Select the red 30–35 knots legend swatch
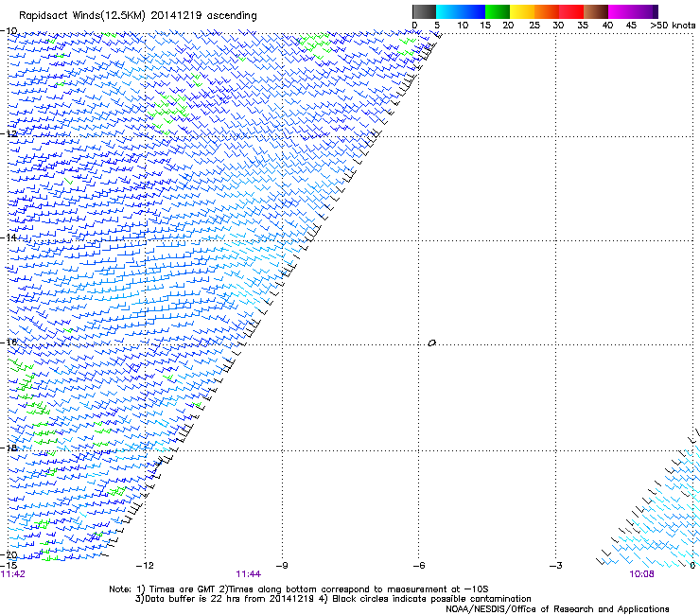The height and width of the screenshot is (615, 700). point(571,11)
